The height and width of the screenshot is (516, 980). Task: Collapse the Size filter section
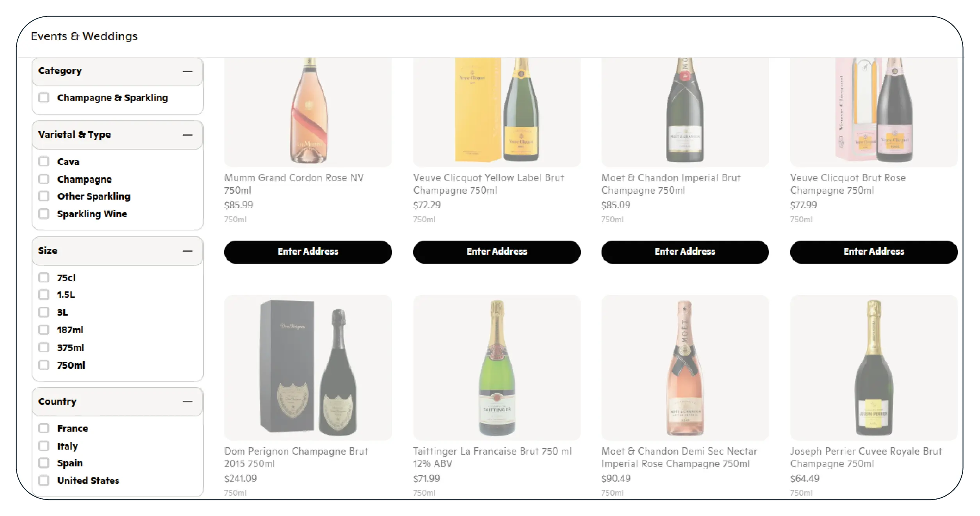(x=187, y=251)
